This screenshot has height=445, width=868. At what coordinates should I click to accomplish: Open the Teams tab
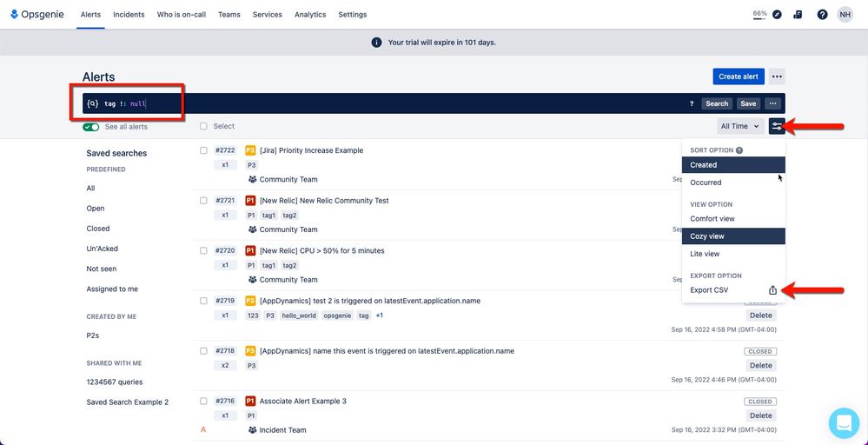pyautogui.click(x=229, y=15)
